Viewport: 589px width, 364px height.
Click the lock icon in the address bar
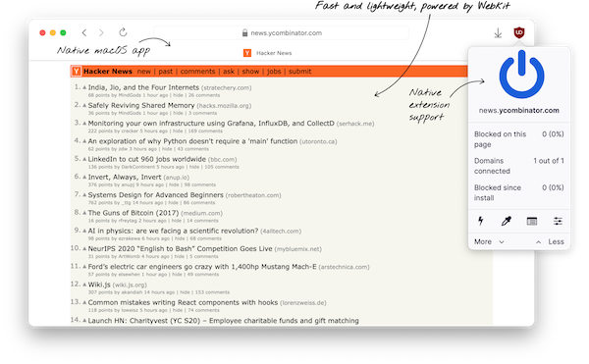pos(244,33)
